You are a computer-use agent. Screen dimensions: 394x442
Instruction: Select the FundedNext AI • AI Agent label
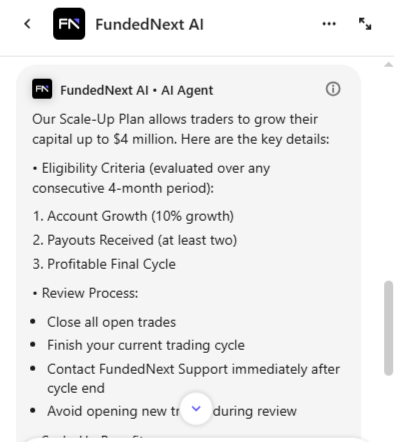pos(137,90)
